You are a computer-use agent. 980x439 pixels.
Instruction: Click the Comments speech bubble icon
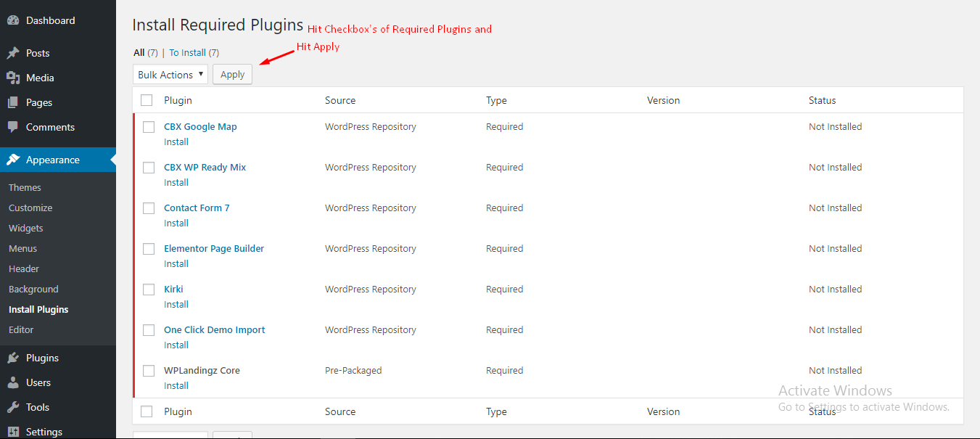click(13, 127)
